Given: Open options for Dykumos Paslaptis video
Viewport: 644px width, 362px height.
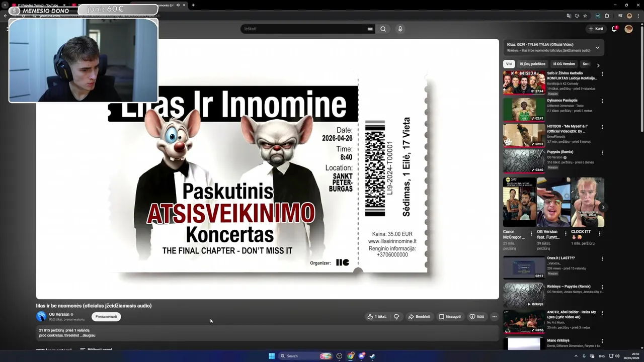Looking at the screenshot, I should (602, 101).
